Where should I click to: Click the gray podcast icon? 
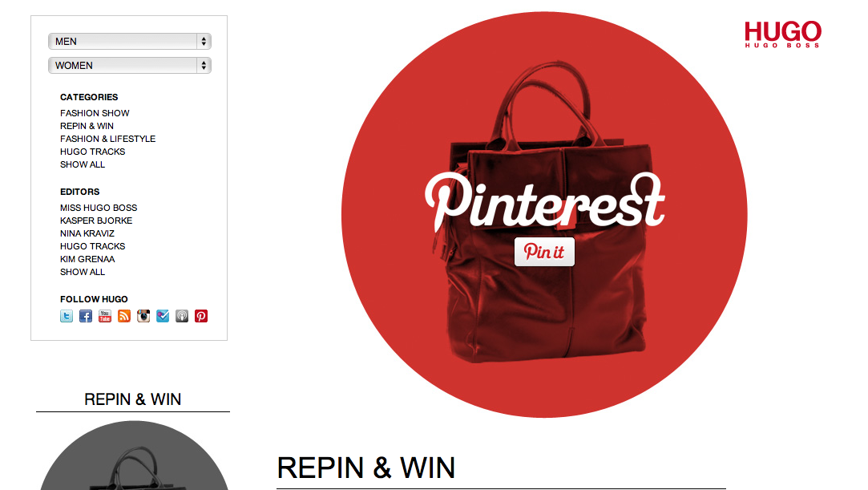point(182,316)
